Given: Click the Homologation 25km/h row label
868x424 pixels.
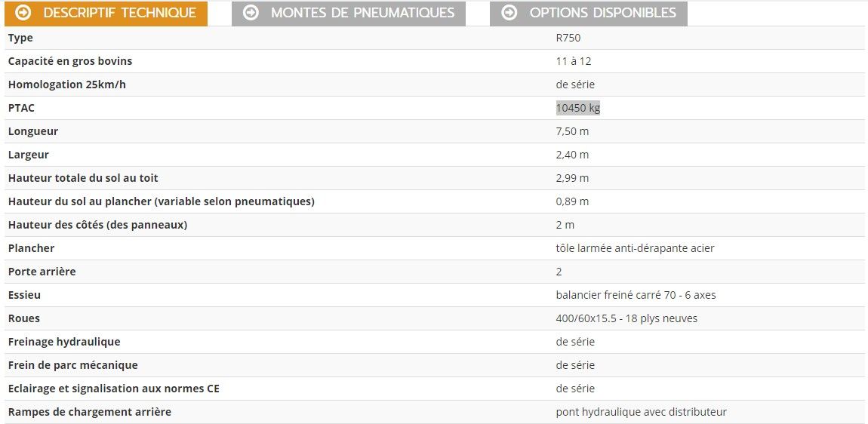Looking at the screenshot, I should tap(67, 84).
